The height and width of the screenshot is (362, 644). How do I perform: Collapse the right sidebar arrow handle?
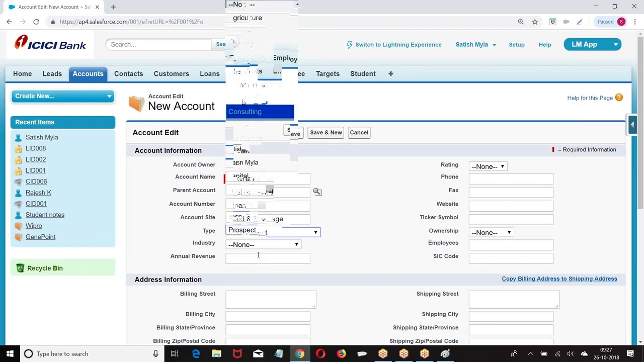click(x=632, y=125)
